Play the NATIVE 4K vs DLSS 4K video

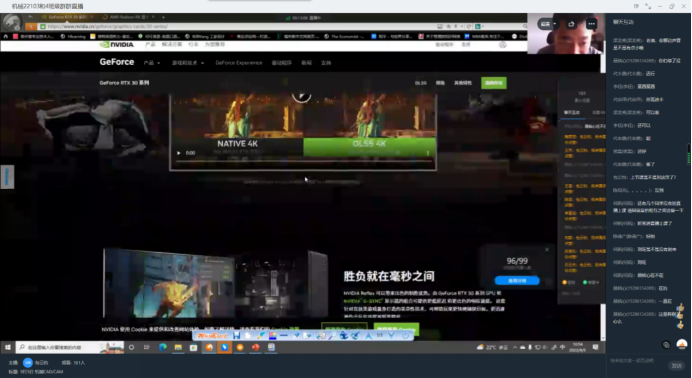[x=178, y=153]
